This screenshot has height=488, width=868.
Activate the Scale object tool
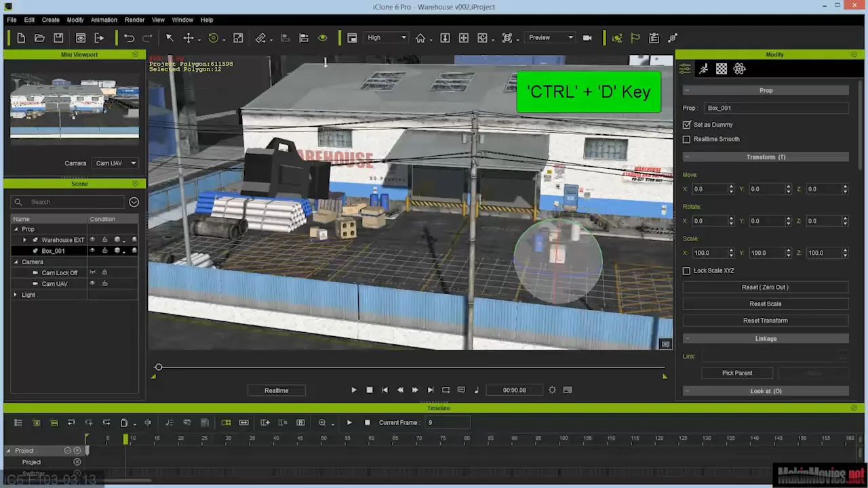[x=238, y=38]
